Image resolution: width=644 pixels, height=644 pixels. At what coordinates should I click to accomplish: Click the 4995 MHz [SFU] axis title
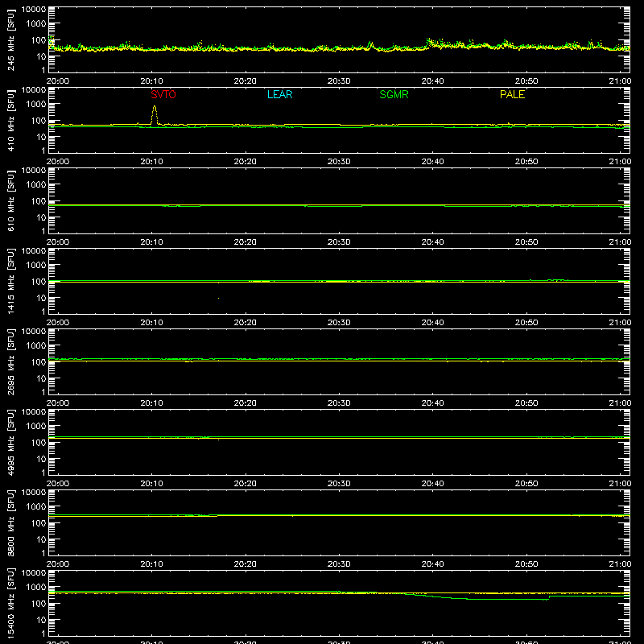[10, 442]
